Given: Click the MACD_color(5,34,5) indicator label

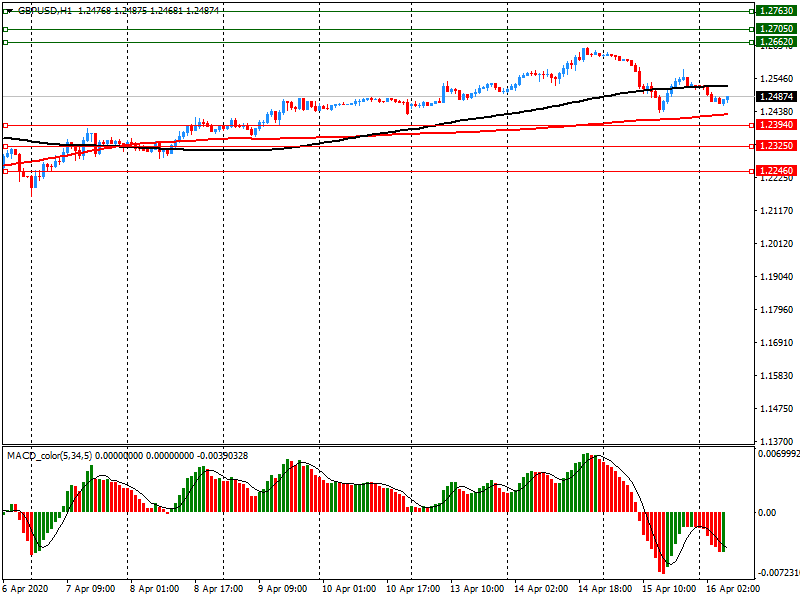Looking at the screenshot, I should click(49, 456).
